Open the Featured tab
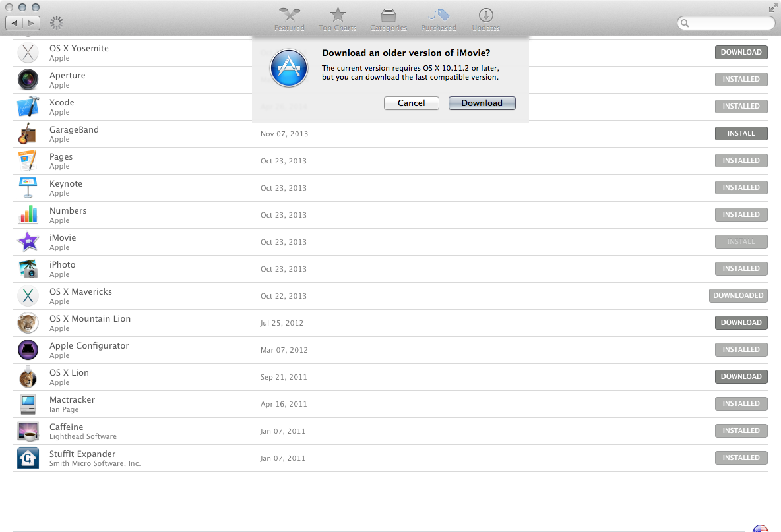Image resolution: width=781 pixels, height=532 pixels. click(290, 20)
